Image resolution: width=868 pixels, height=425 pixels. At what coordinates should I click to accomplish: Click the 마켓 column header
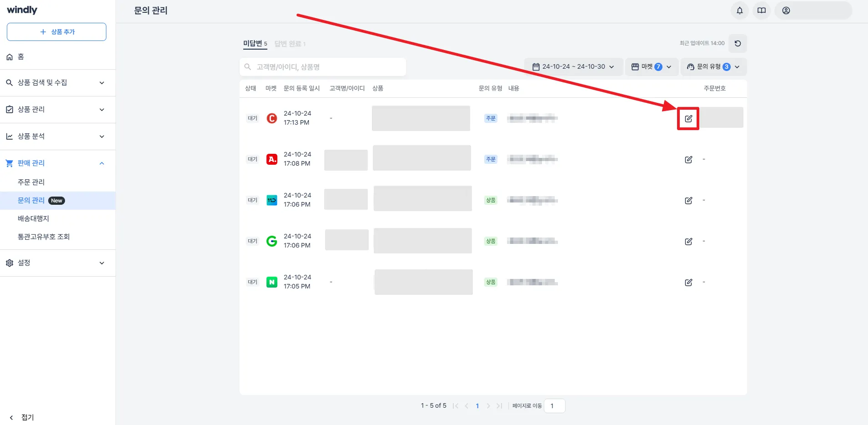click(x=271, y=88)
